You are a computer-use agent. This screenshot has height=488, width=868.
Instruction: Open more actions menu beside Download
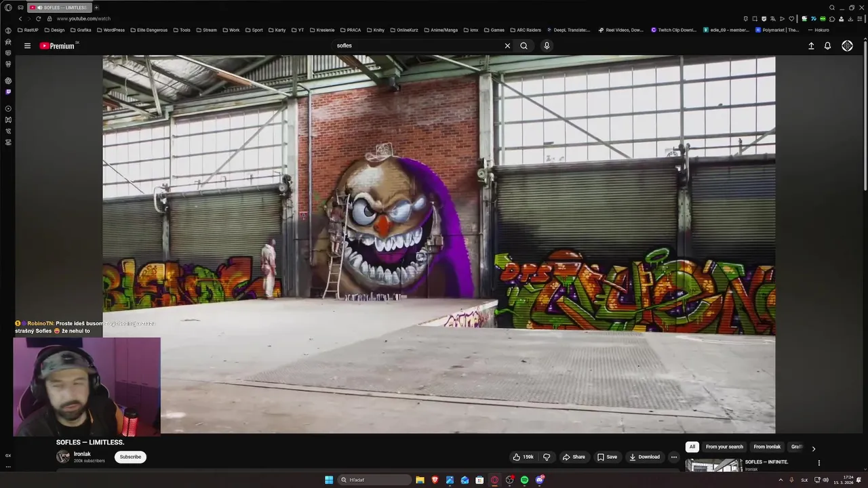pyautogui.click(x=673, y=457)
